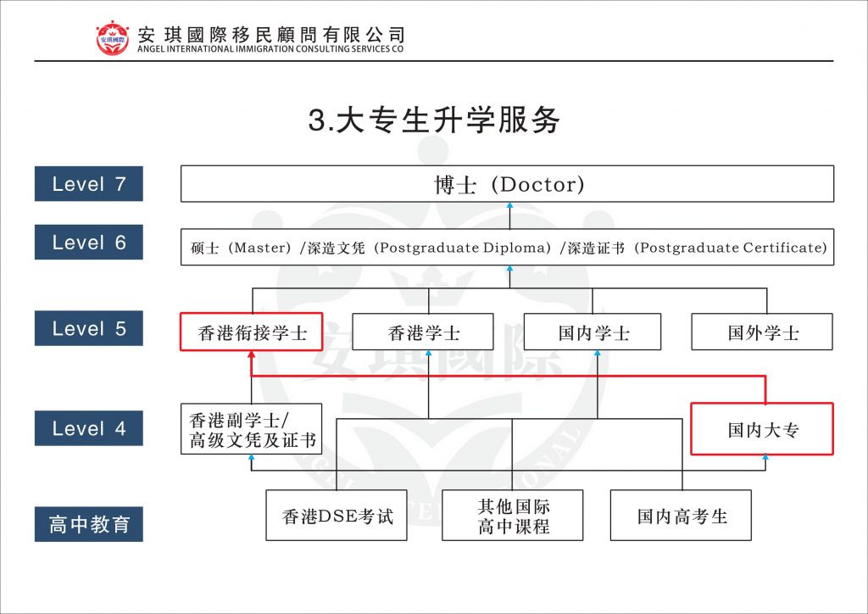Select the Level 6 label
The image size is (868, 614).
[89, 243]
